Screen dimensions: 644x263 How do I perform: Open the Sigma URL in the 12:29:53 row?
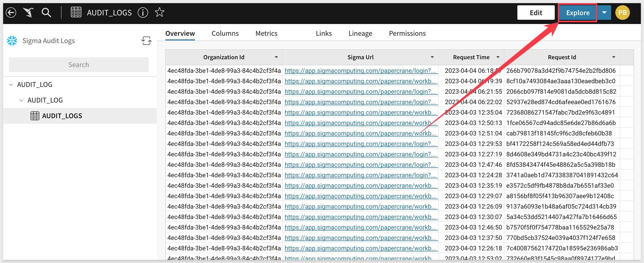[x=360, y=144]
